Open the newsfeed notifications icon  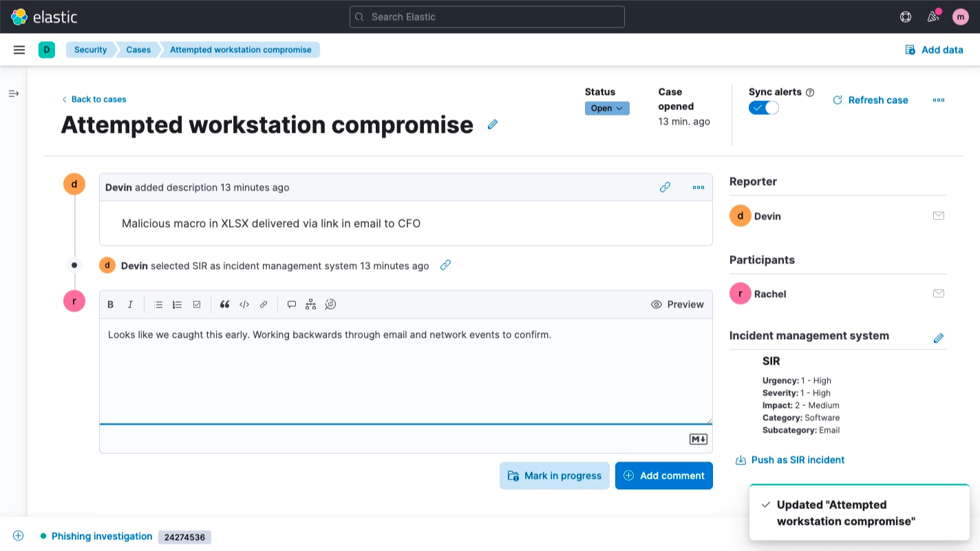point(933,17)
